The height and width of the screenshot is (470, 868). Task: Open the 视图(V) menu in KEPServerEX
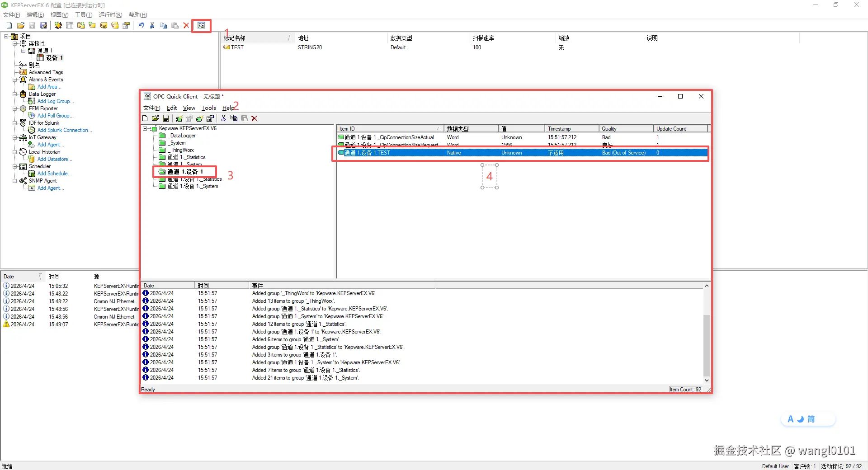pyautogui.click(x=59, y=15)
